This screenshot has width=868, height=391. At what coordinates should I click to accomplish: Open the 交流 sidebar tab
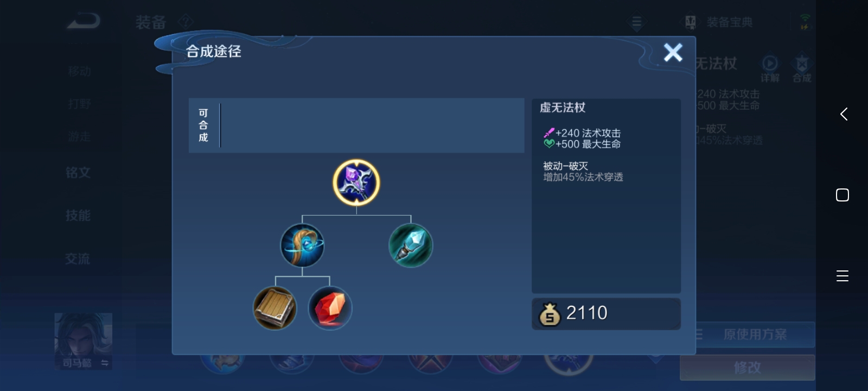coord(78,259)
